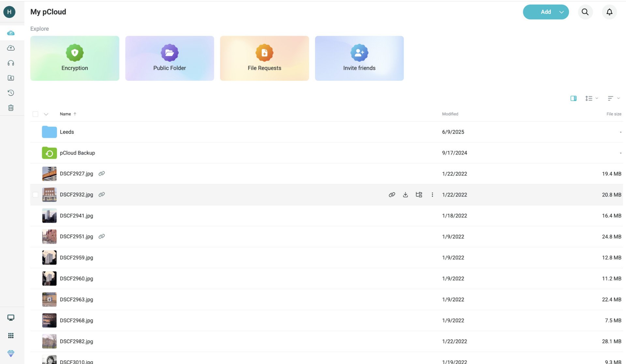626x364 pixels.
Task: Click the green pCloud Backup folder icon
Action: tap(49, 153)
